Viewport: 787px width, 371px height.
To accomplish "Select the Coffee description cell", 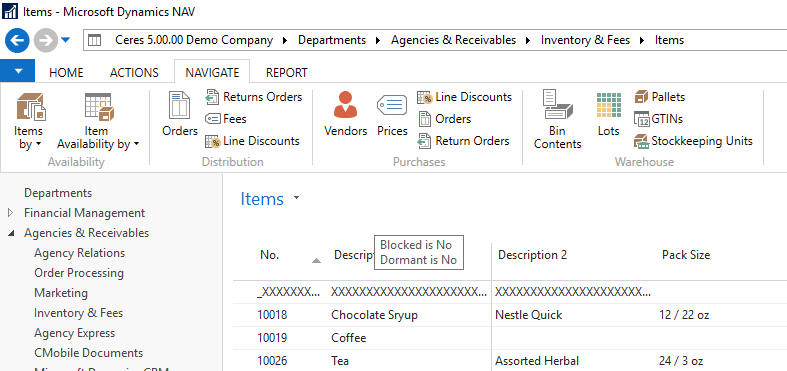I will [x=349, y=338].
